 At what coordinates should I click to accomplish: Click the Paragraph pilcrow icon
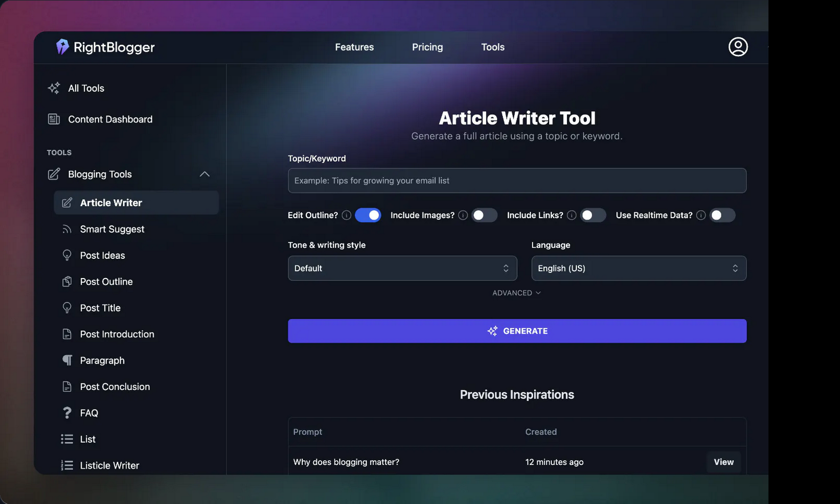click(x=67, y=360)
